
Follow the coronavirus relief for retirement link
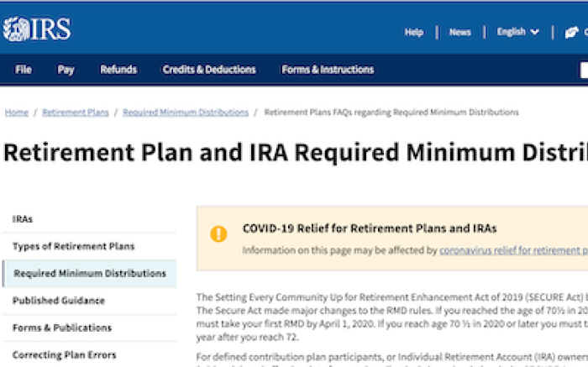pos(513,250)
